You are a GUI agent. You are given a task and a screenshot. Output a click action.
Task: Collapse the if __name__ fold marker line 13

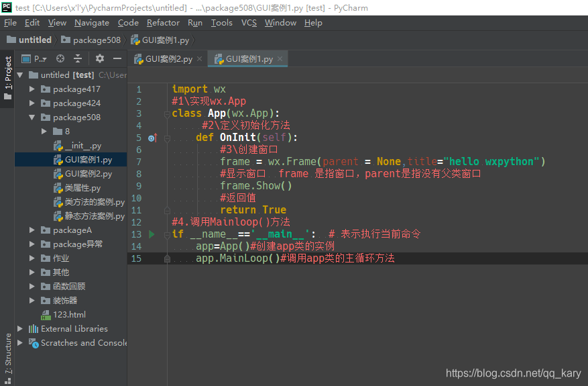(x=167, y=235)
